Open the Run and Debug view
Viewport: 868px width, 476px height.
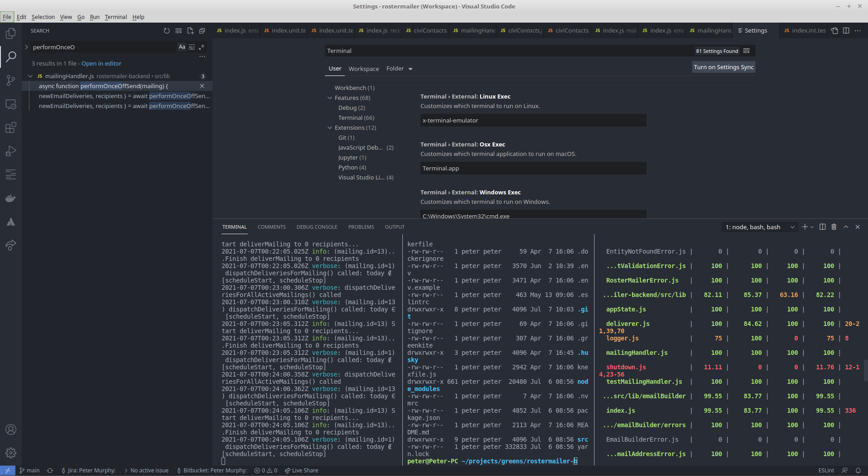10,151
